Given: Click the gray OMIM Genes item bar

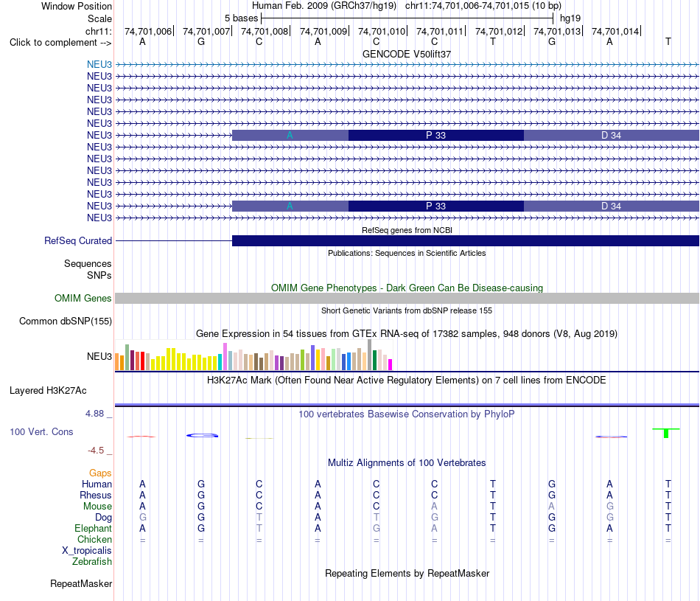Looking at the screenshot, I should (407, 299).
